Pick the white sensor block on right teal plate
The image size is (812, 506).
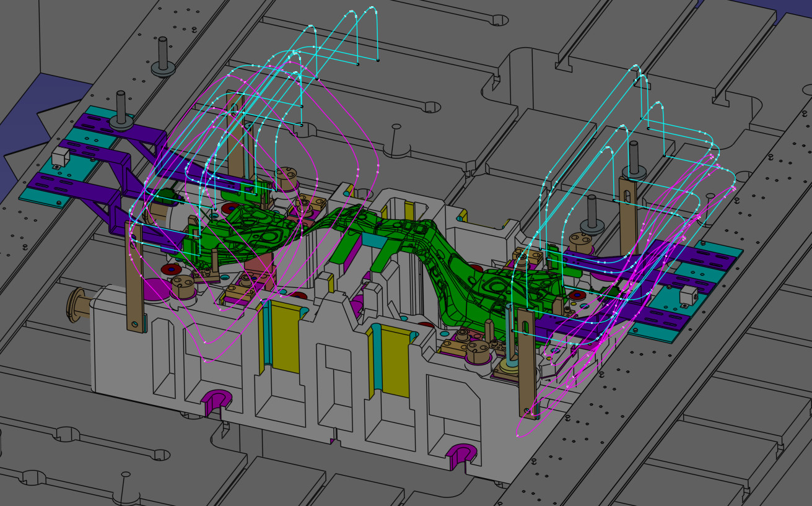coord(688,296)
